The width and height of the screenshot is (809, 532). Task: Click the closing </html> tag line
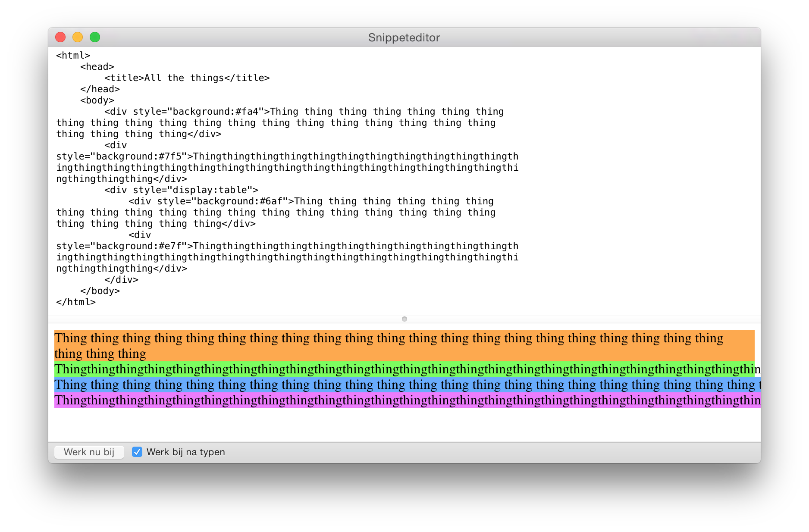click(x=76, y=302)
